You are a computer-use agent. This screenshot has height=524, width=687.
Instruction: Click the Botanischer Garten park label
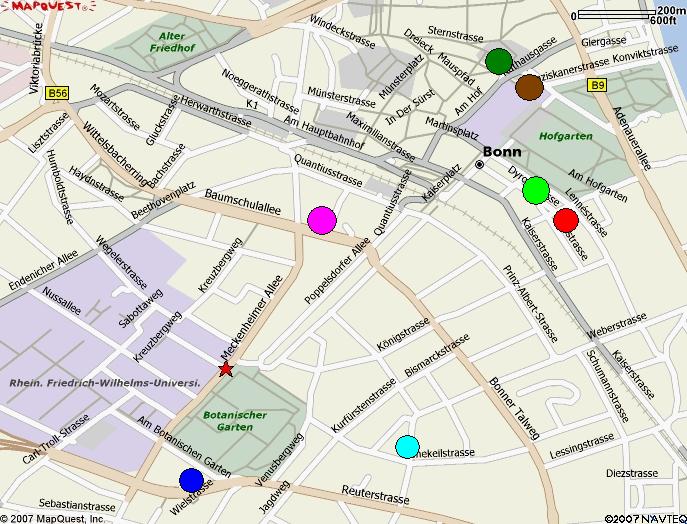[x=234, y=421]
